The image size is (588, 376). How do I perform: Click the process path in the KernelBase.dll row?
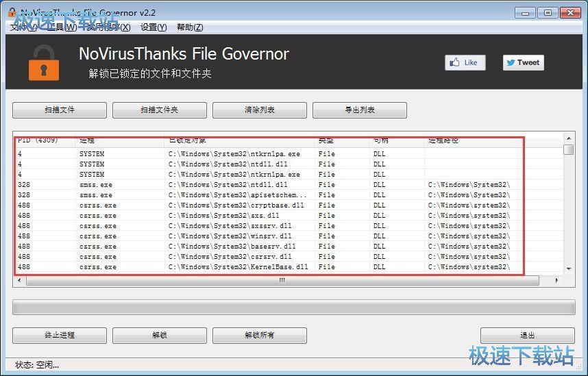click(x=469, y=267)
